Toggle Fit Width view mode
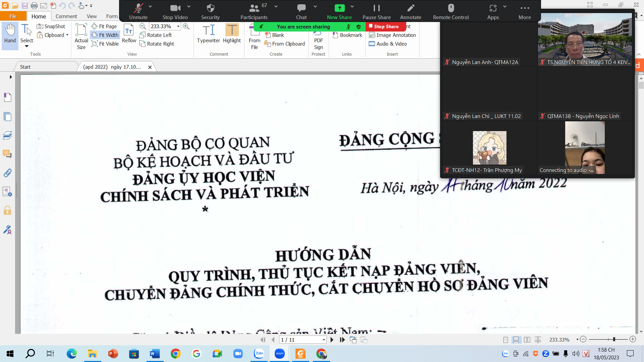The height and width of the screenshot is (362, 644). pos(105,35)
